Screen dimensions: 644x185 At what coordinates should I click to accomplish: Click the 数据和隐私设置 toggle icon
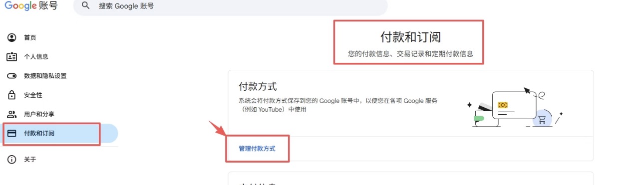(x=11, y=76)
